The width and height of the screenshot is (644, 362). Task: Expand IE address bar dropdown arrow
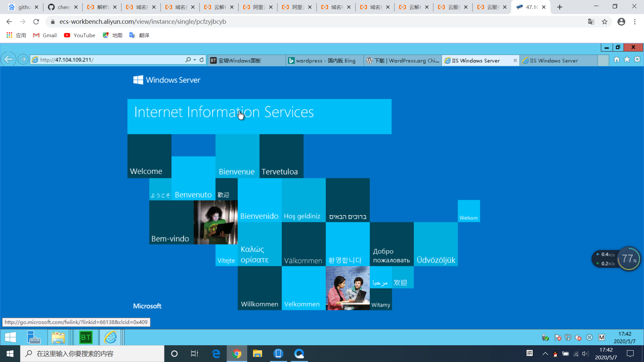point(195,60)
